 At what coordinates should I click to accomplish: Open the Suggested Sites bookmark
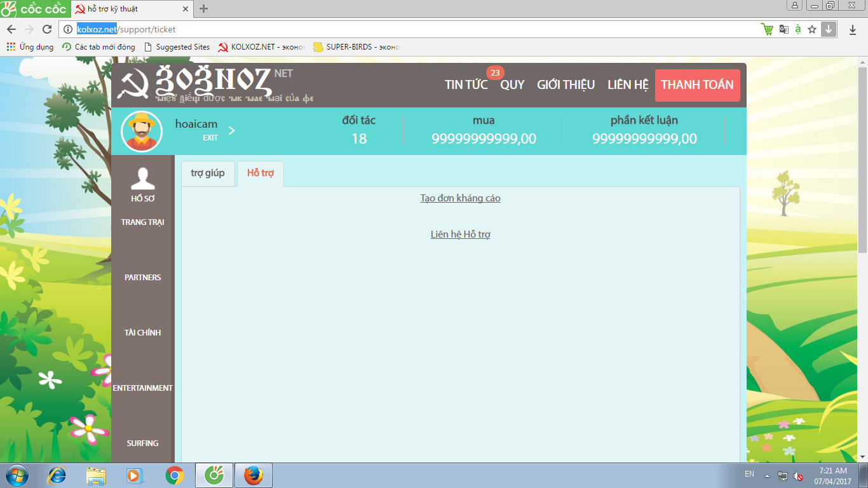[x=177, y=47]
